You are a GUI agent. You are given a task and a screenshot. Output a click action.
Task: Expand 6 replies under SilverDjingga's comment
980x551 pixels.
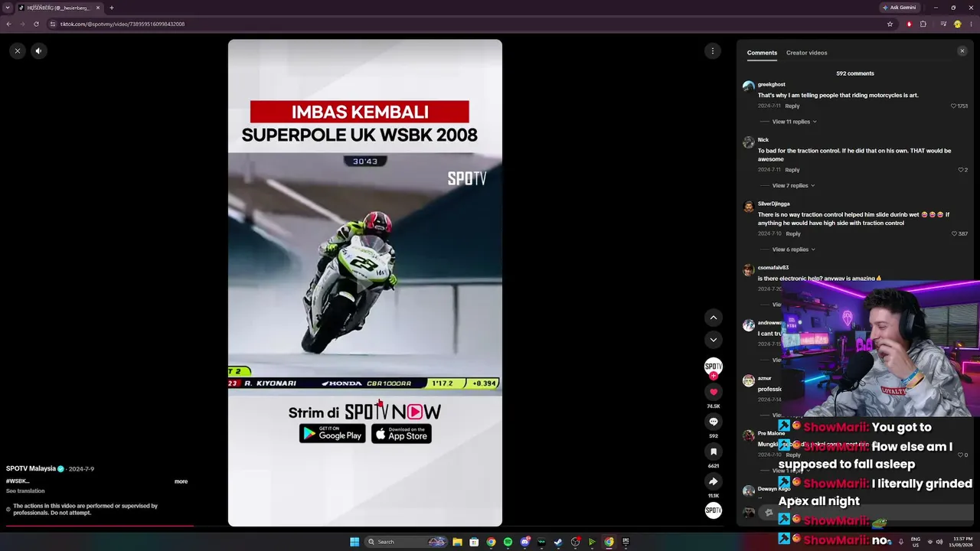[794, 249]
